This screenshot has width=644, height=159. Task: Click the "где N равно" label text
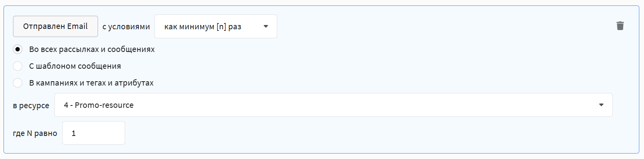click(x=35, y=133)
